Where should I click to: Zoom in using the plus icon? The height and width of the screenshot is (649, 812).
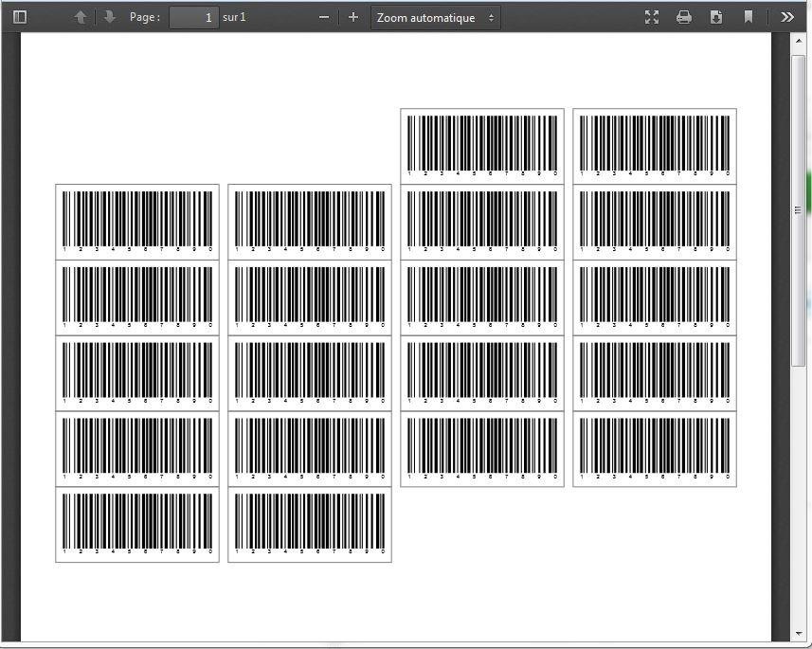point(352,16)
